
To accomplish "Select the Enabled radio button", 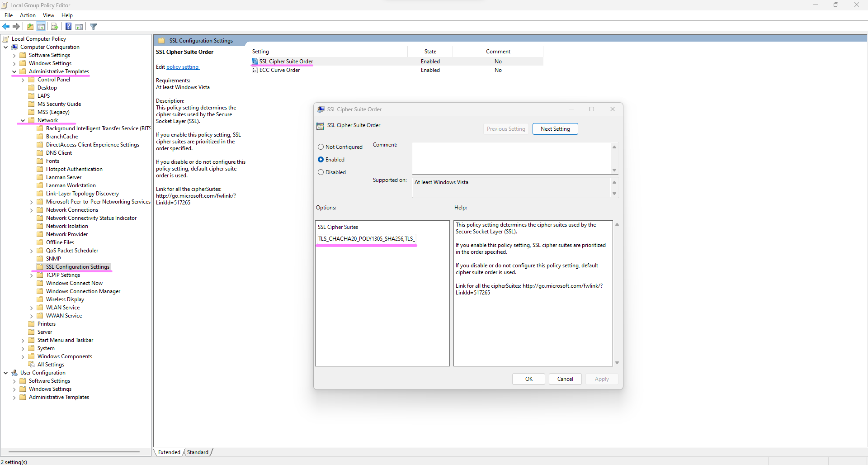I will click(321, 159).
